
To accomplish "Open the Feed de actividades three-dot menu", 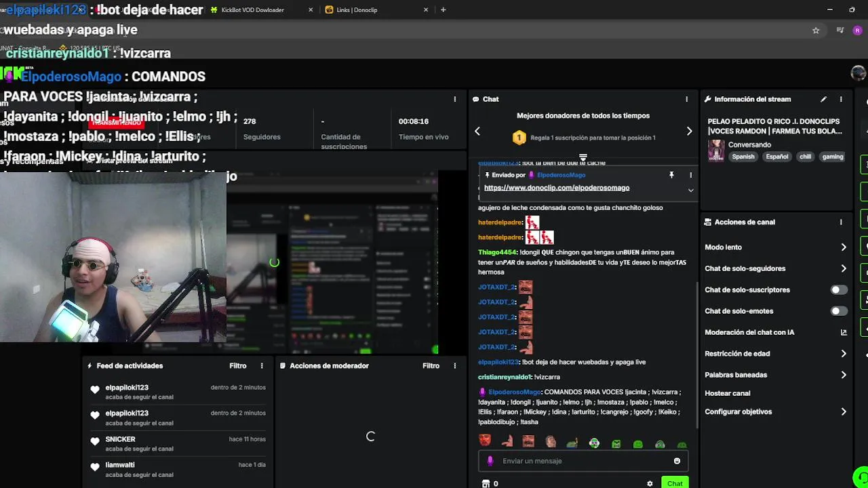I will [x=262, y=366].
